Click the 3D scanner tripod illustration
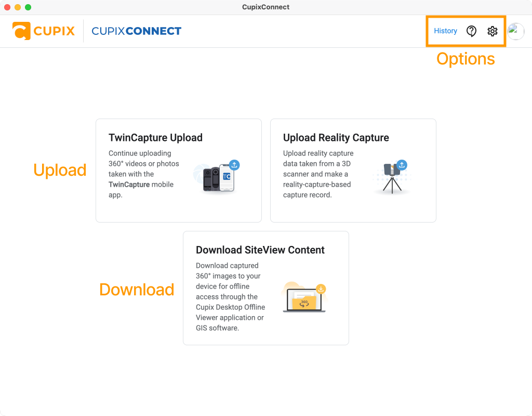Image resolution: width=532 pixels, height=416 pixels. [x=391, y=179]
